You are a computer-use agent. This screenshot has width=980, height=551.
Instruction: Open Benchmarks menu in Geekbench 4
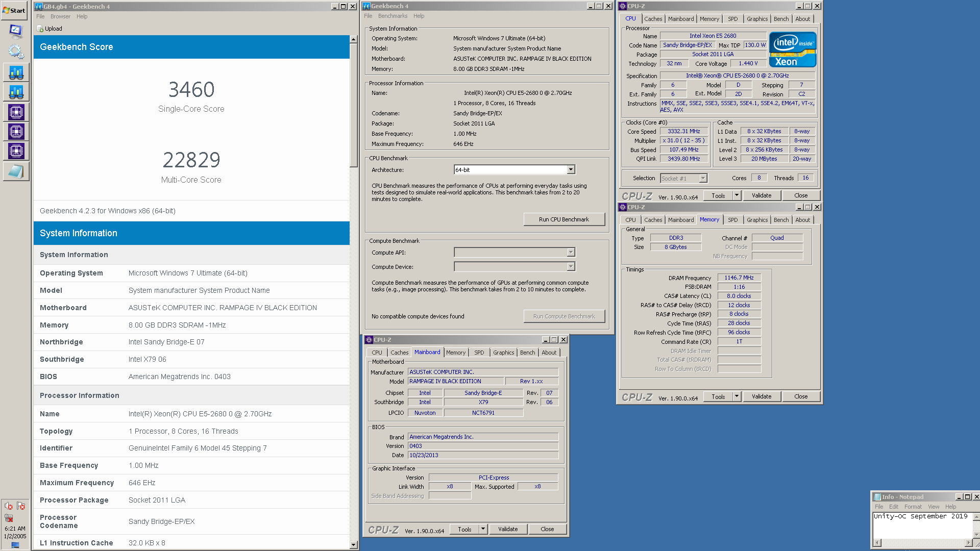(393, 16)
